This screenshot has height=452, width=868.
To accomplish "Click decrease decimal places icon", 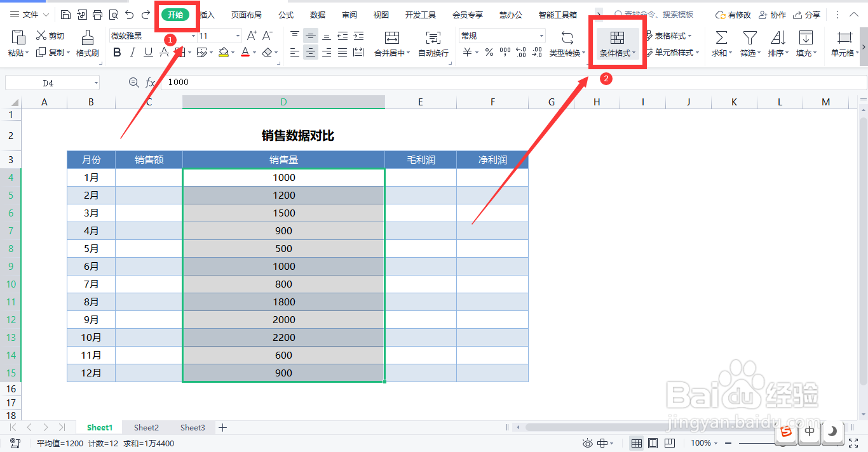I will click(x=538, y=53).
